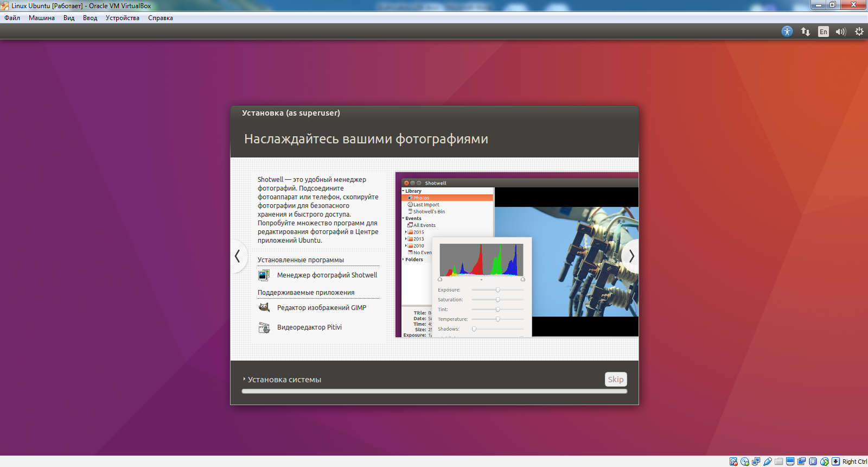Open the sound volume indicator
The width and height of the screenshot is (868, 467).
tap(841, 31)
